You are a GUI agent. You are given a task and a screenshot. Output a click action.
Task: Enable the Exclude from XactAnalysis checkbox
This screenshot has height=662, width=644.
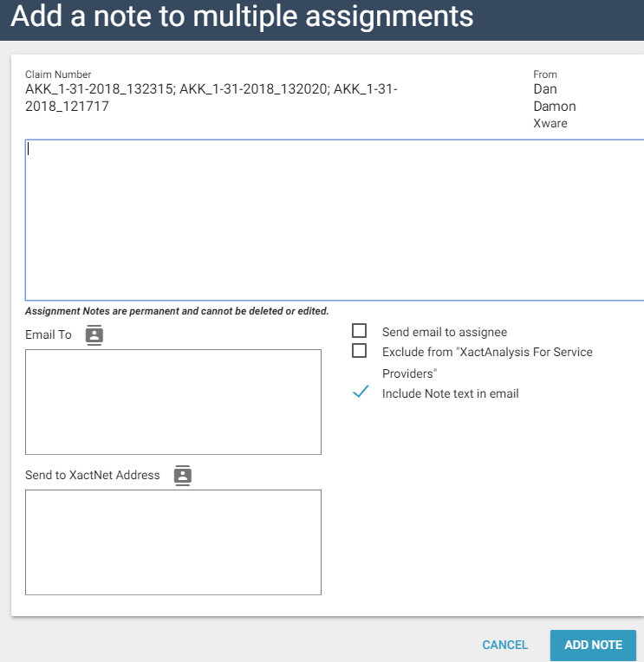coord(360,351)
